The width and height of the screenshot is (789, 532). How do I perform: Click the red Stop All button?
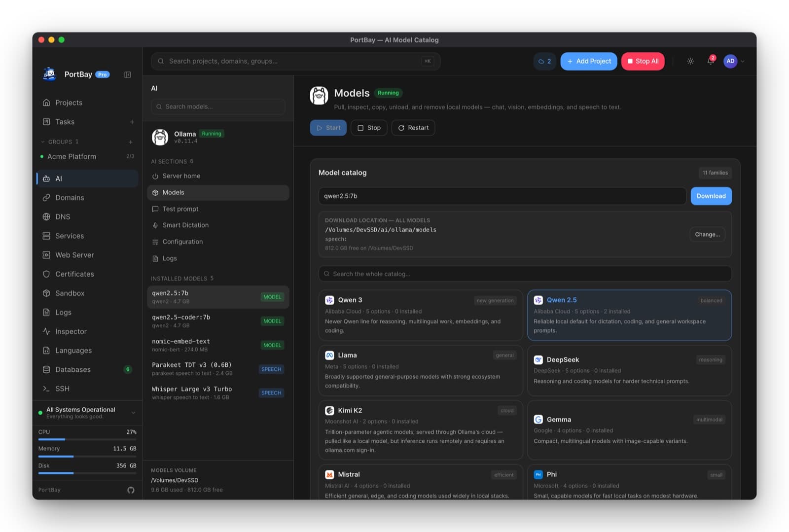[643, 61]
